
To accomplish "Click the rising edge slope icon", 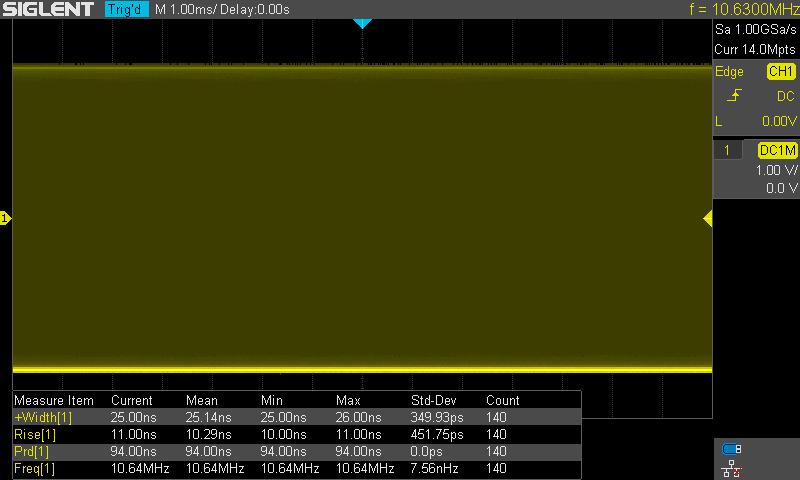I will tap(734, 95).
